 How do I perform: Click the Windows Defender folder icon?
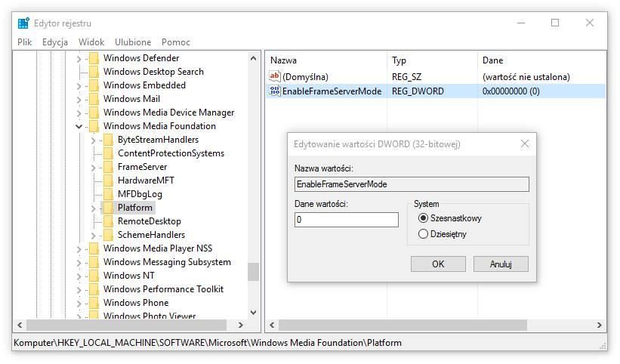(x=94, y=58)
